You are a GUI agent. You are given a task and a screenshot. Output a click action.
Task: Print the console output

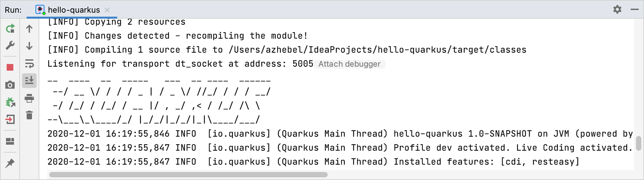(29, 98)
